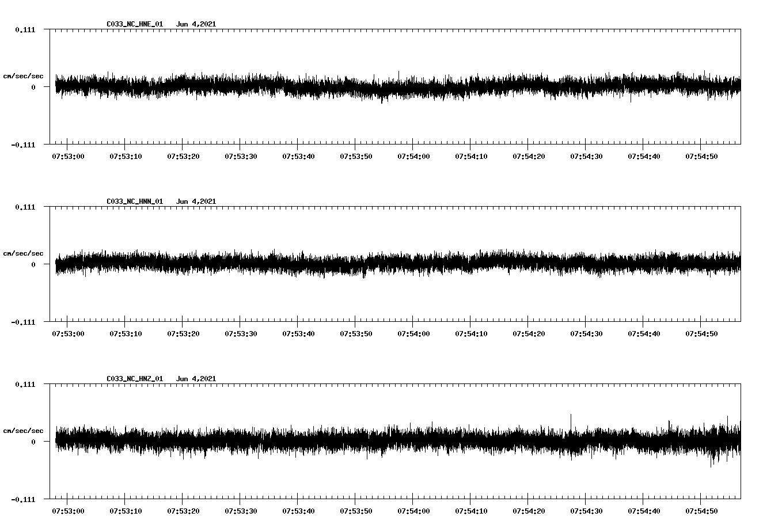
Task: Click the -0.111 lower limit of HNE plot
Action: tap(23, 145)
